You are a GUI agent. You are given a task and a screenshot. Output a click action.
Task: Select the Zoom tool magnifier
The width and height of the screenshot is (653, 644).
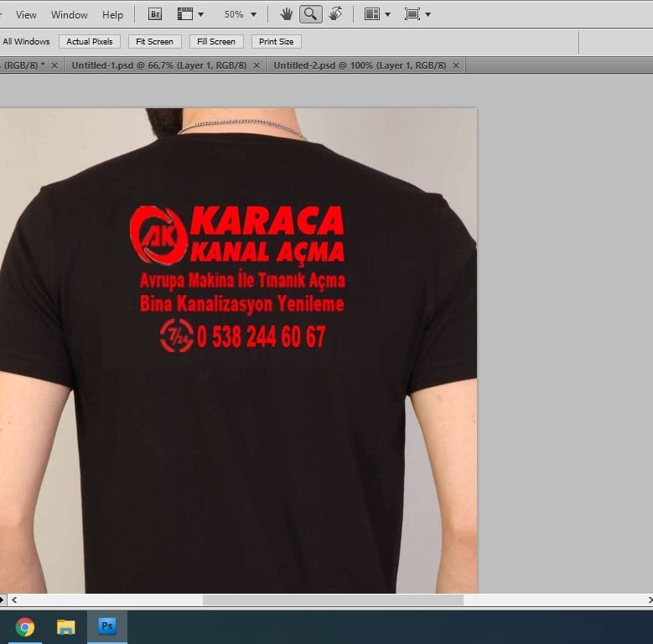tap(310, 14)
